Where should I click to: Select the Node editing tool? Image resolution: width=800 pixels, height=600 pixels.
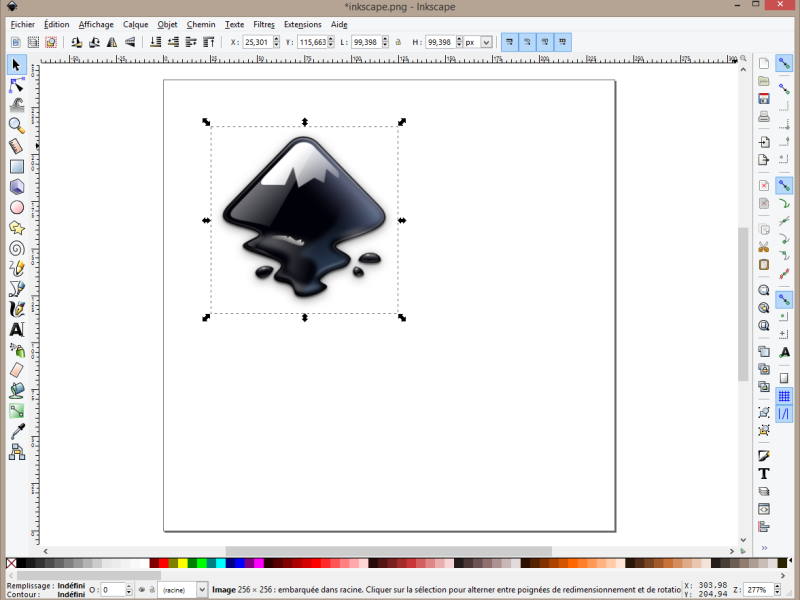(x=17, y=85)
